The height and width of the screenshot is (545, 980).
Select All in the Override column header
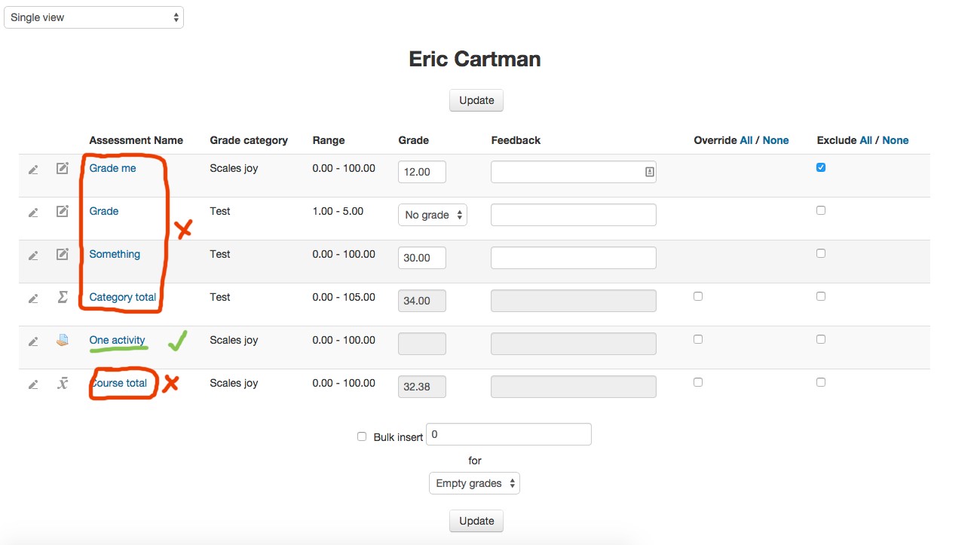[746, 140]
